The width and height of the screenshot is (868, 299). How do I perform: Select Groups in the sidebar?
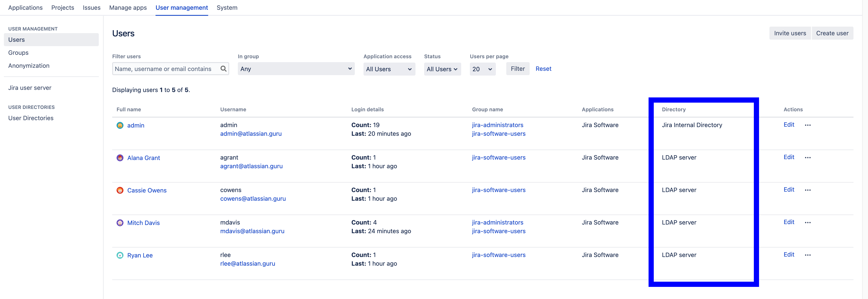pos(18,53)
